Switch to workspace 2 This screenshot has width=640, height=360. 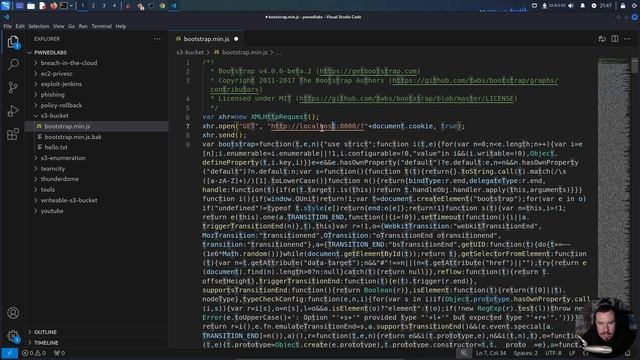tap(93, 6)
